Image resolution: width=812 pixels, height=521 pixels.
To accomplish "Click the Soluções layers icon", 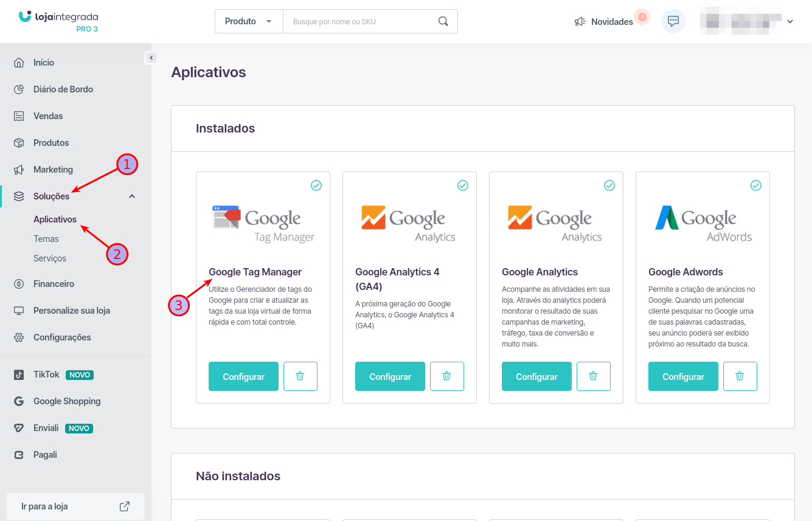I will tap(19, 196).
